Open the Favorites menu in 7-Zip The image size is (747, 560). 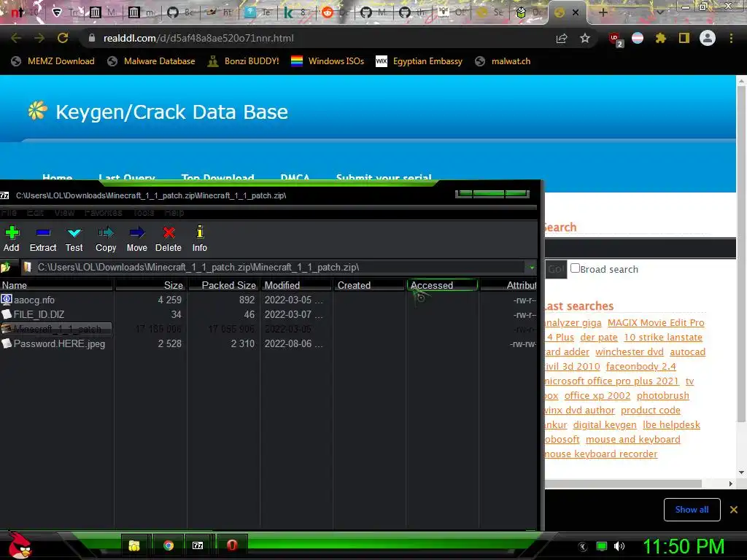tap(103, 212)
